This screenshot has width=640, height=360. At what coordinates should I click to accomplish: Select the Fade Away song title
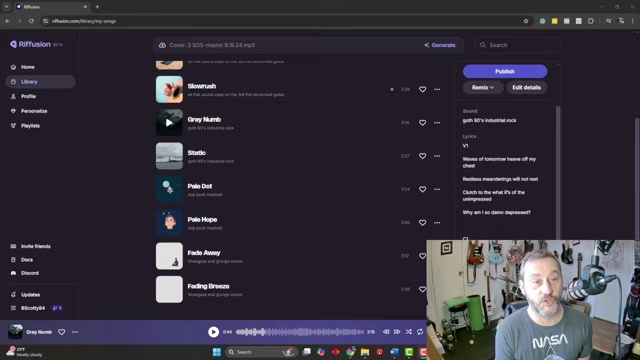click(204, 253)
